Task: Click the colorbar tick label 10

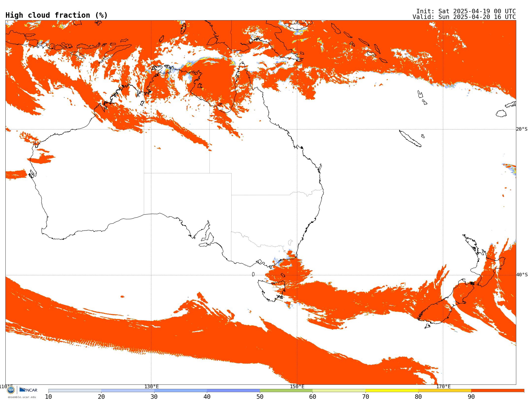Action: pos(49,397)
